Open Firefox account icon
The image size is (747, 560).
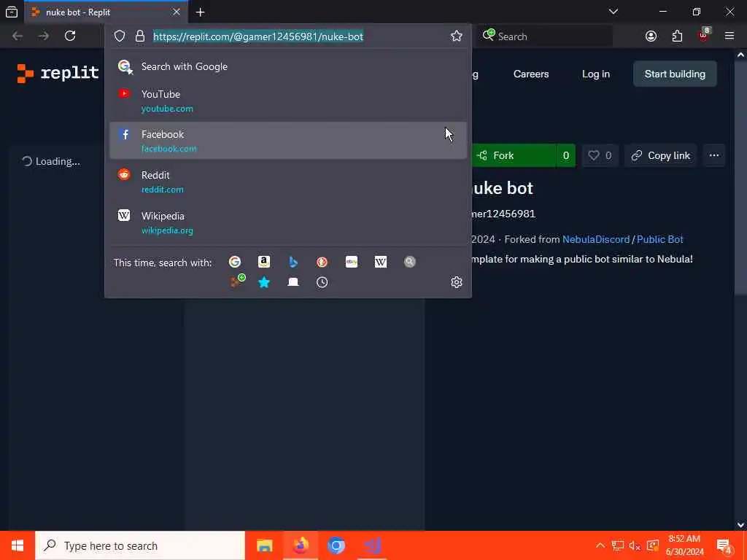click(x=651, y=36)
